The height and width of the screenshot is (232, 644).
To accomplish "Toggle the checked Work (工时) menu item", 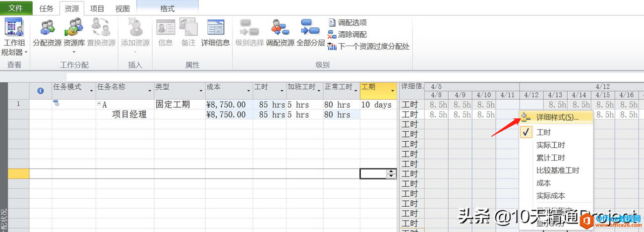I will tap(555, 132).
